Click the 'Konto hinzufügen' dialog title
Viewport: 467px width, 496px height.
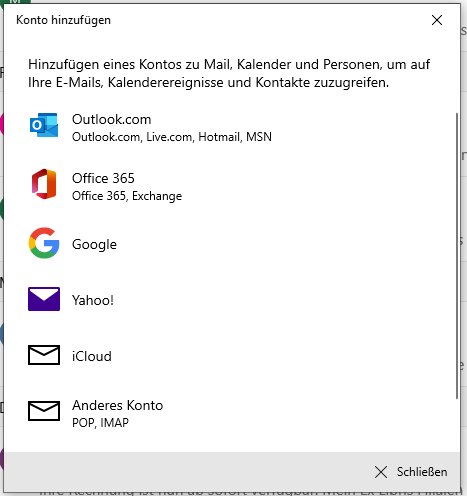(x=63, y=20)
